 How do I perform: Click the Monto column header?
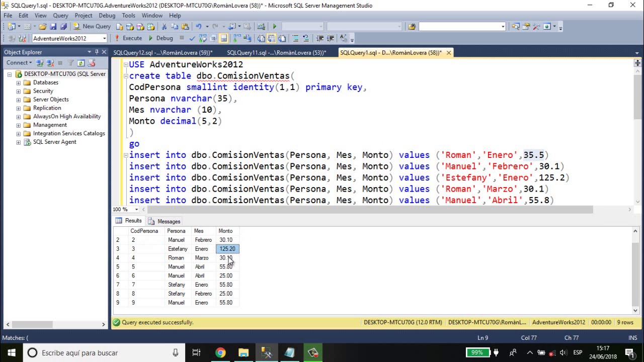[x=228, y=231]
